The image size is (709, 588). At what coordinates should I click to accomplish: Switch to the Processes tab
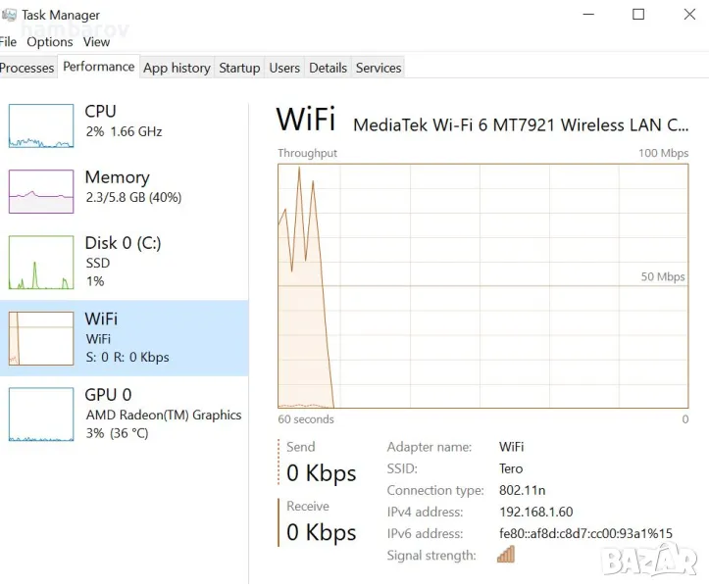tap(26, 68)
